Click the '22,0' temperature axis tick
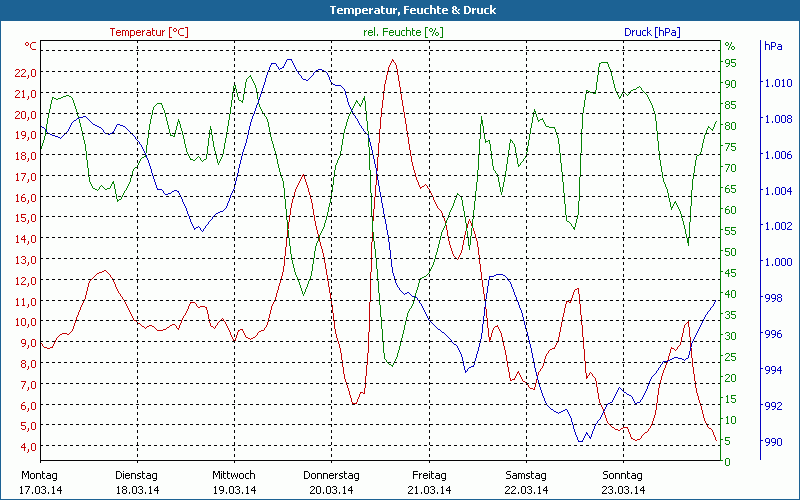800x500 pixels. (26, 72)
